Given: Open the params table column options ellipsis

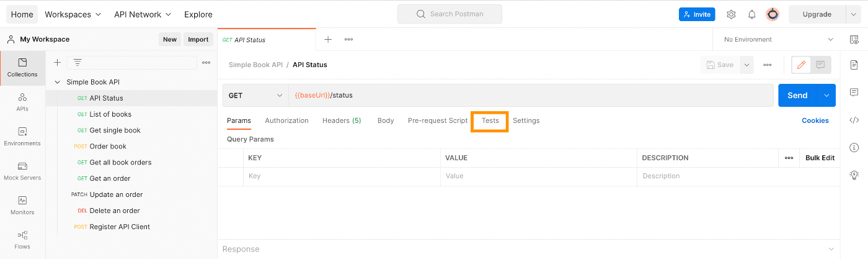Looking at the screenshot, I should (789, 158).
